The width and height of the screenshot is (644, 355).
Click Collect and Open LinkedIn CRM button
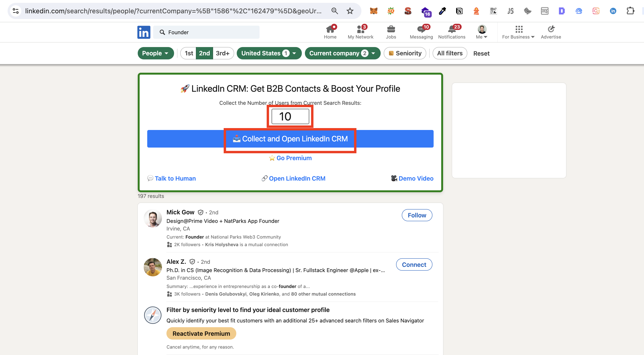click(x=290, y=139)
